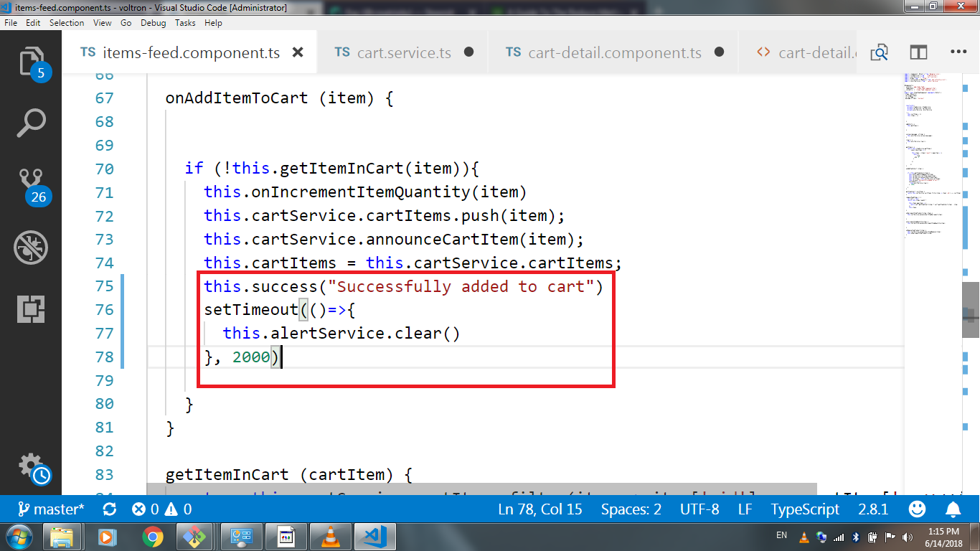This screenshot has height=551, width=980.
Task: Launch the media player taskbar icon
Action: click(107, 536)
